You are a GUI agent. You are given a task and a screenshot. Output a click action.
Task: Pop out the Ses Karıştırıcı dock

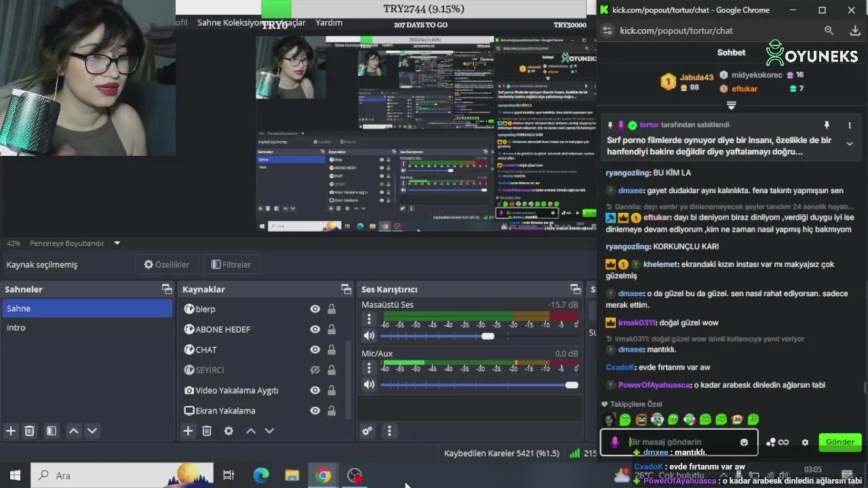(576, 289)
